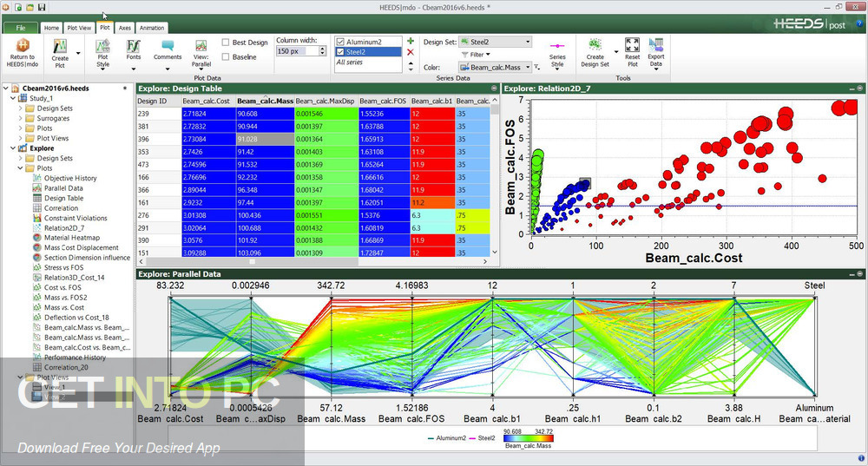This screenshot has width=868, height=466.
Task: Uncheck the Steel2 series
Action: pyautogui.click(x=340, y=52)
